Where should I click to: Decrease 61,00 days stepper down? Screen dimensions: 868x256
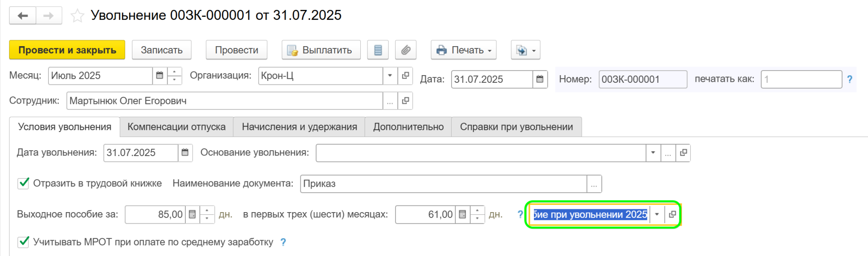[477, 219]
